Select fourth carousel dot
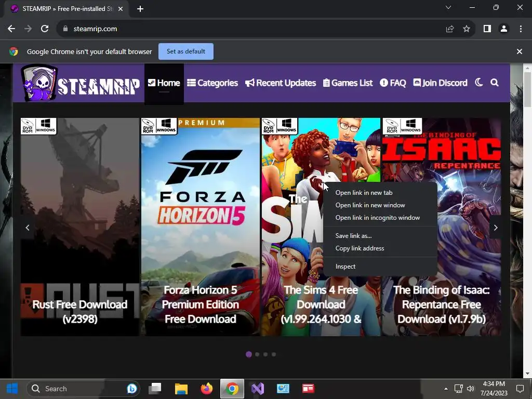 coord(274,354)
